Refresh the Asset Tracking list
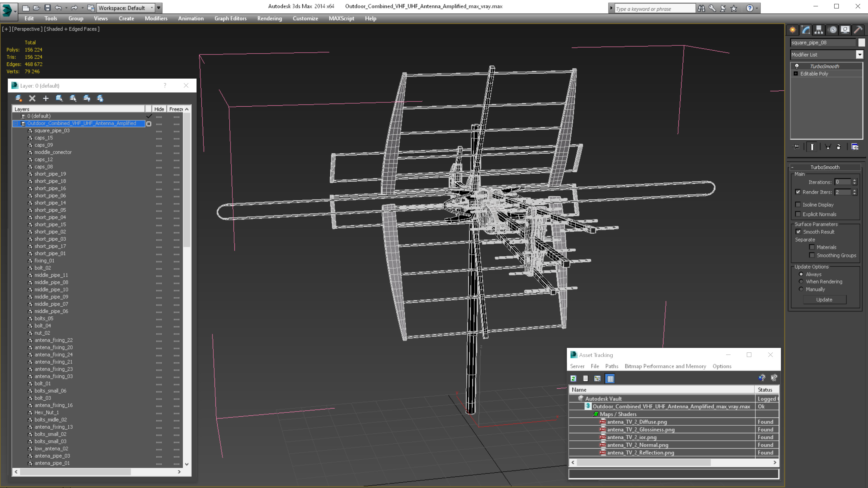The width and height of the screenshot is (868, 488). [x=574, y=379]
